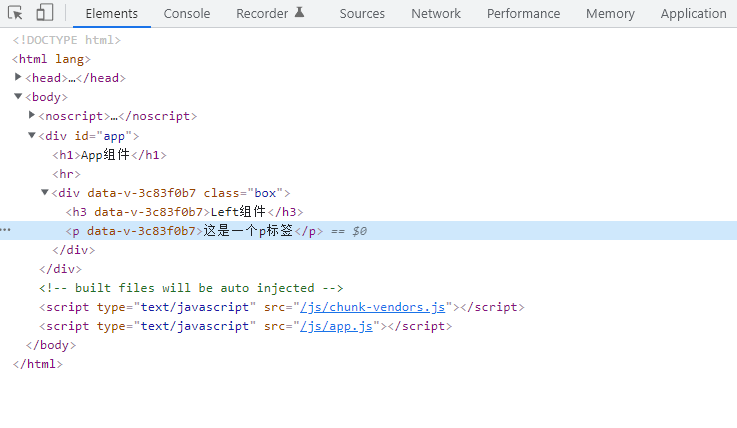Image resolution: width=737 pixels, height=428 pixels.
Task: Collapse the div id="app" node
Action: click(x=31, y=135)
